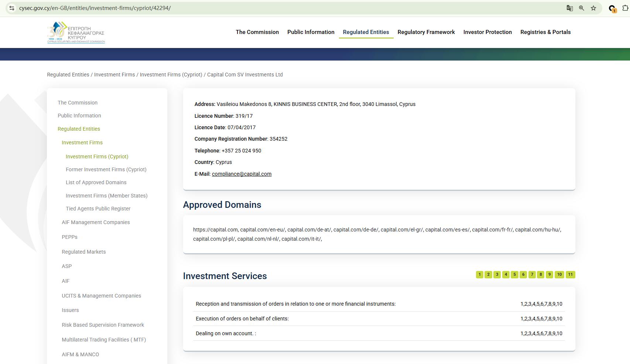Select investment services badge number 11
Viewport: 630px width, 364px height.
(x=570, y=274)
